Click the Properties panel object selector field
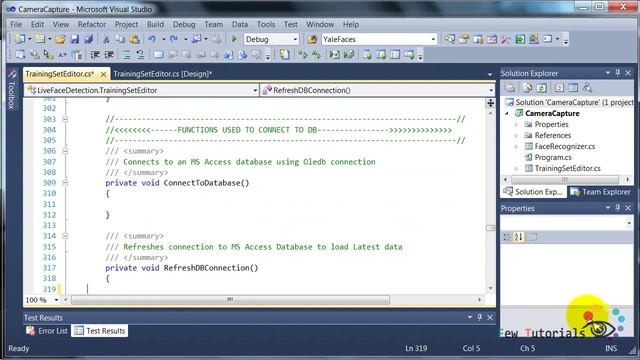Viewport: 640px width, 360px height. pyautogui.click(x=567, y=223)
